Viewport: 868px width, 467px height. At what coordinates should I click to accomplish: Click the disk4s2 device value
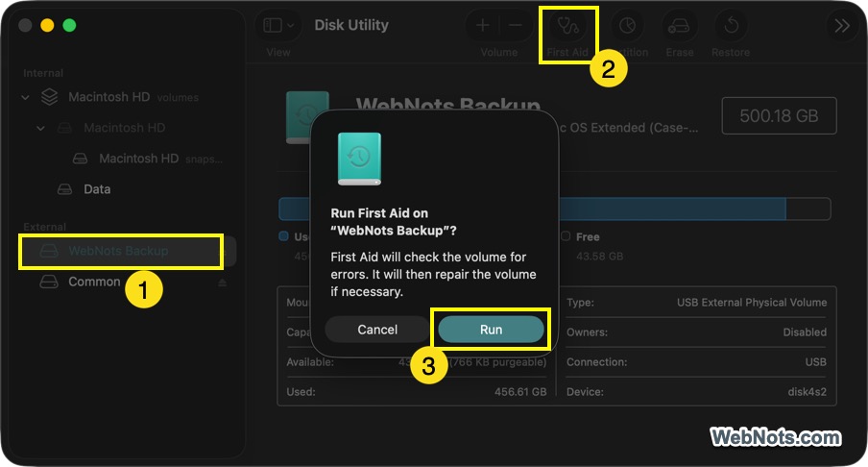coord(807,392)
